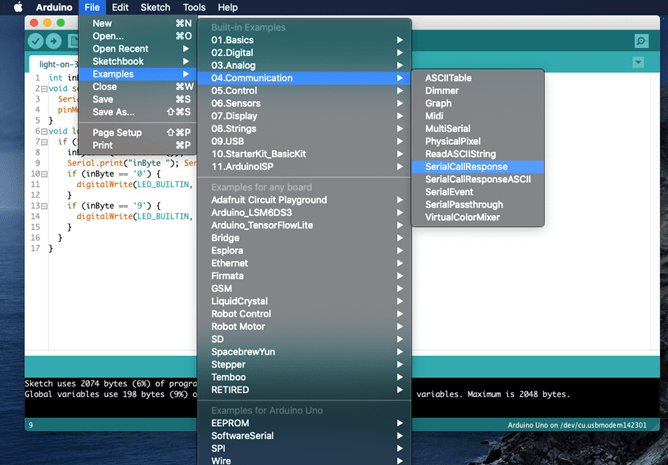Click the Upload arrow toolbar button

(x=54, y=41)
